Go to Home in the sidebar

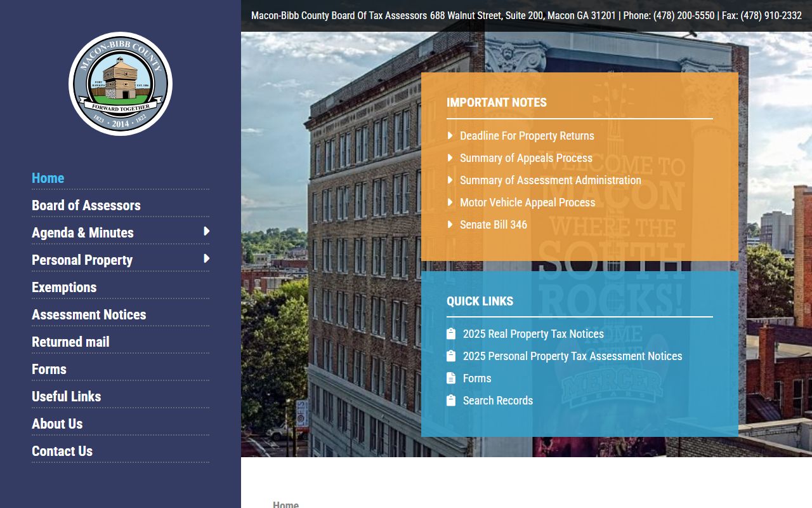[x=48, y=178]
